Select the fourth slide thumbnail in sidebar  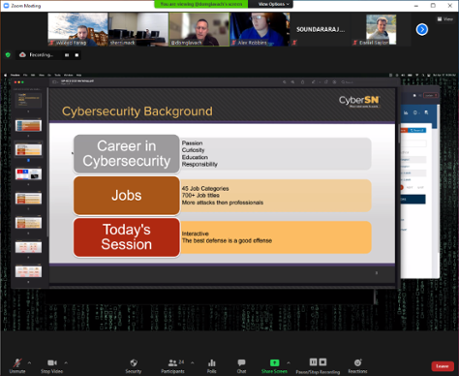point(28,174)
